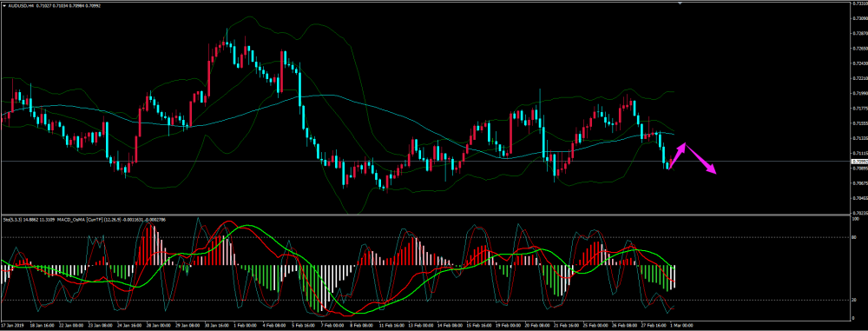868x331 pixels.
Task: Click the 80 level on oscillator scale
Action: click(853, 237)
